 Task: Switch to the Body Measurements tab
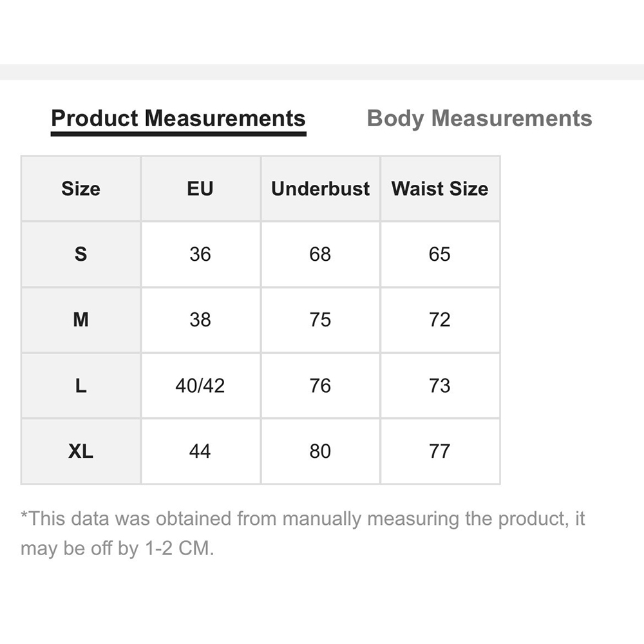coord(479,118)
